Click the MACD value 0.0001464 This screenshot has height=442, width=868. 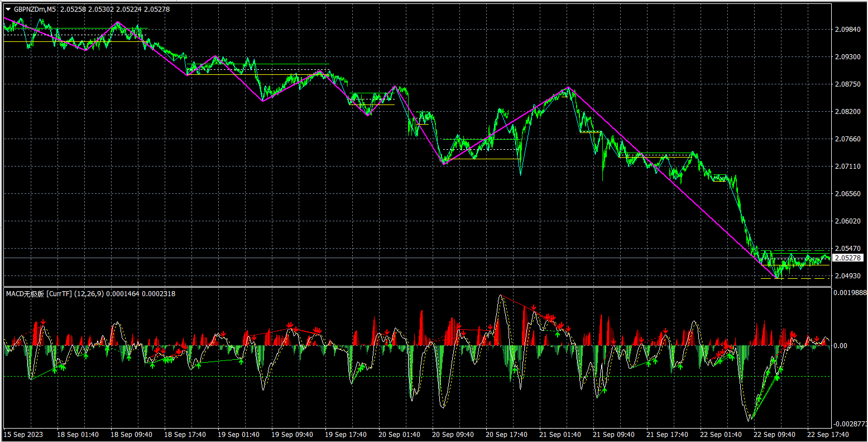point(124,294)
